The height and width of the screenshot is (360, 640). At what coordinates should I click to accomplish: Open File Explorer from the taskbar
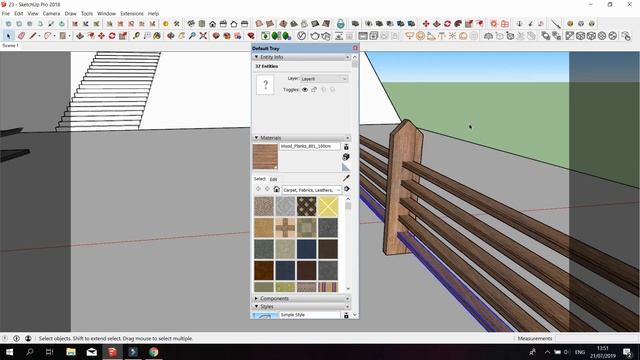pos(71,352)
